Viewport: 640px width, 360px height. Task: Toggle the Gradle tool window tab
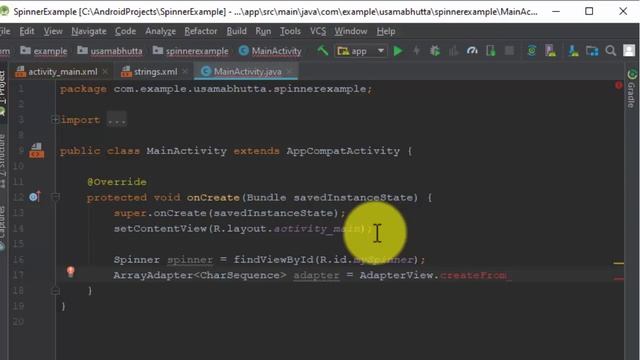click(632, 89)
